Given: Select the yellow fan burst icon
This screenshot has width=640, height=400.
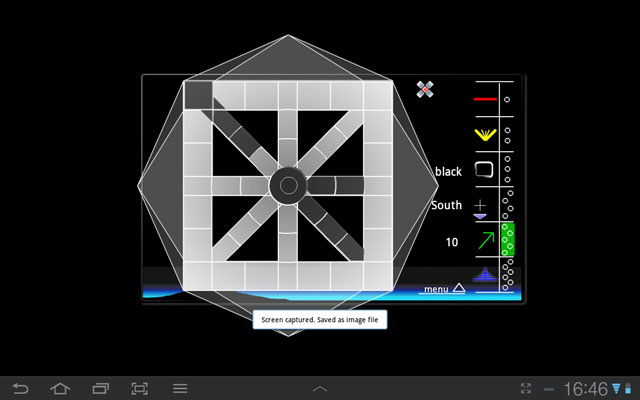Looking at the screenshot, I should pyautogui.click(x=485, y=135).
